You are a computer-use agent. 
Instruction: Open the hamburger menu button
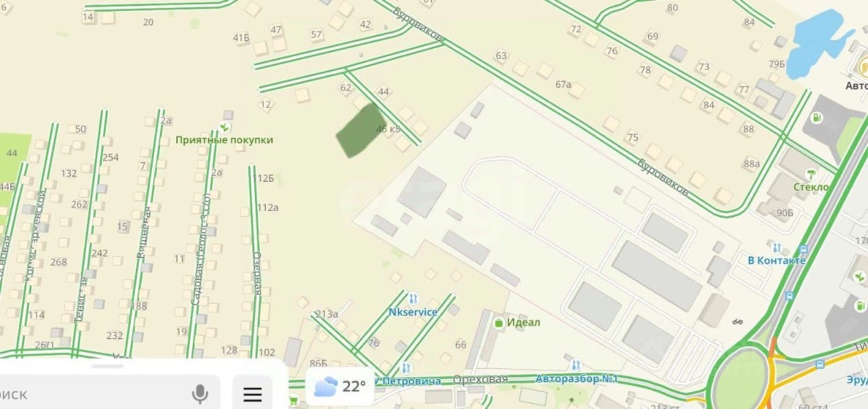tap(253, 394)
